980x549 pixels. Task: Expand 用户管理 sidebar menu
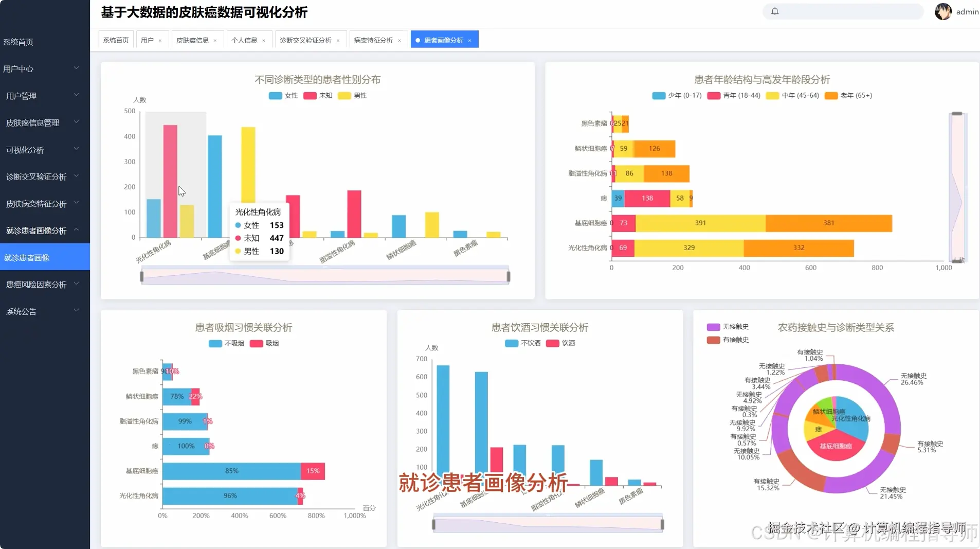pos(45,96)
